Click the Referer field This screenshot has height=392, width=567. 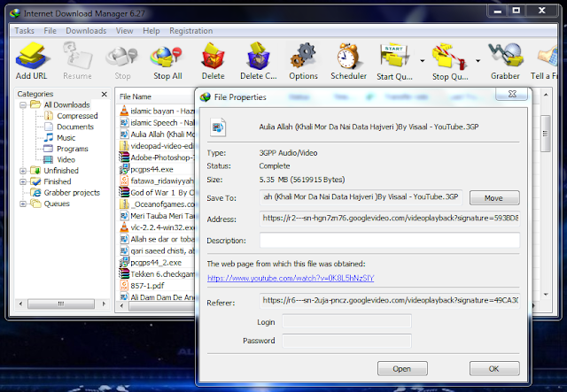tap(390, 301)
